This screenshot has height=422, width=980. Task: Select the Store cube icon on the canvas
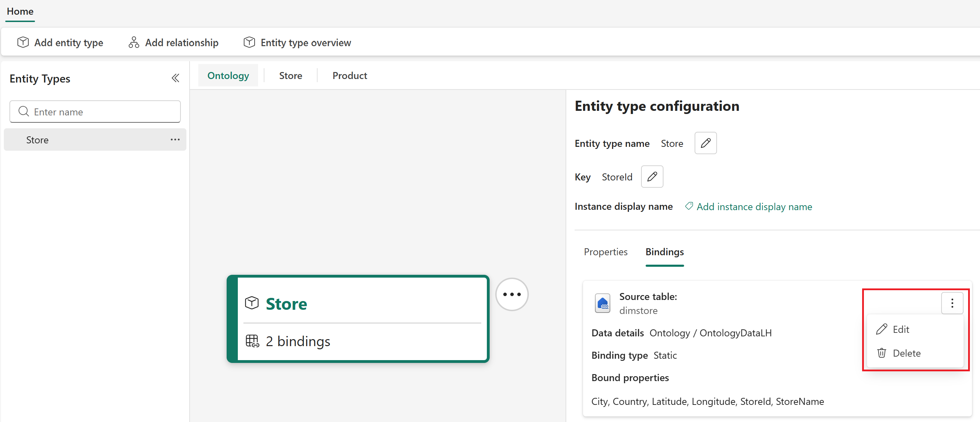(251, 303)
